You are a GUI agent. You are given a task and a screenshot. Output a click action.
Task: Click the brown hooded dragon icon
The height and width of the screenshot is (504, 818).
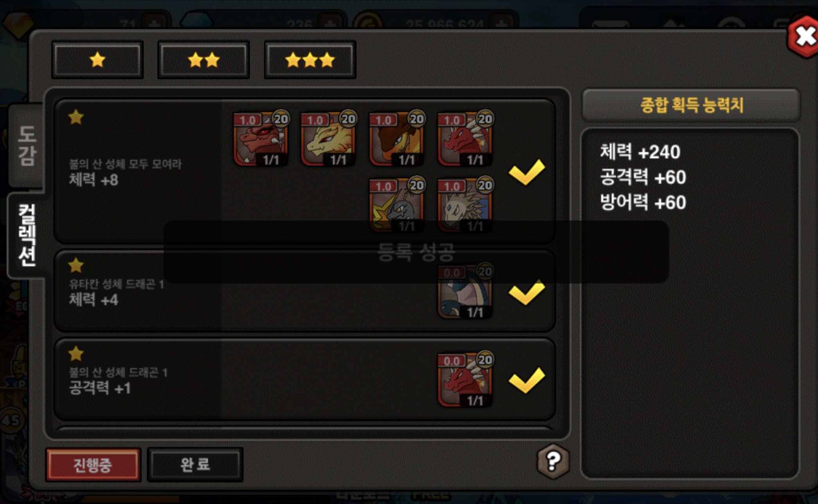tap(397, 139)
